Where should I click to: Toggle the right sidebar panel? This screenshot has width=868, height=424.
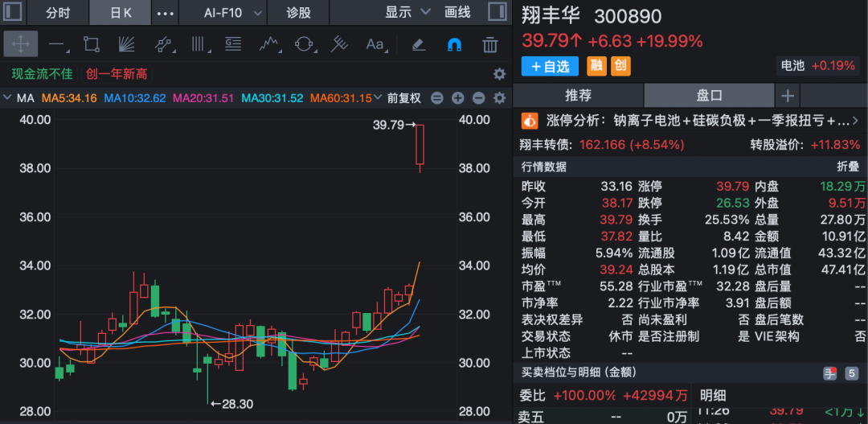[498, 13]
